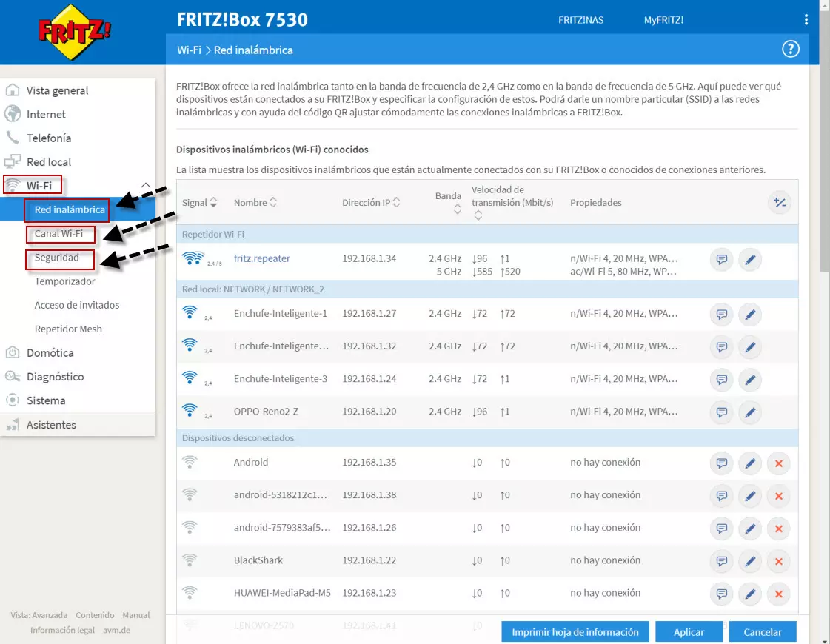The height and width of the screenshot is (644, 830).
Task: Open FRITZ!NAS link in header
Action: 580,20
